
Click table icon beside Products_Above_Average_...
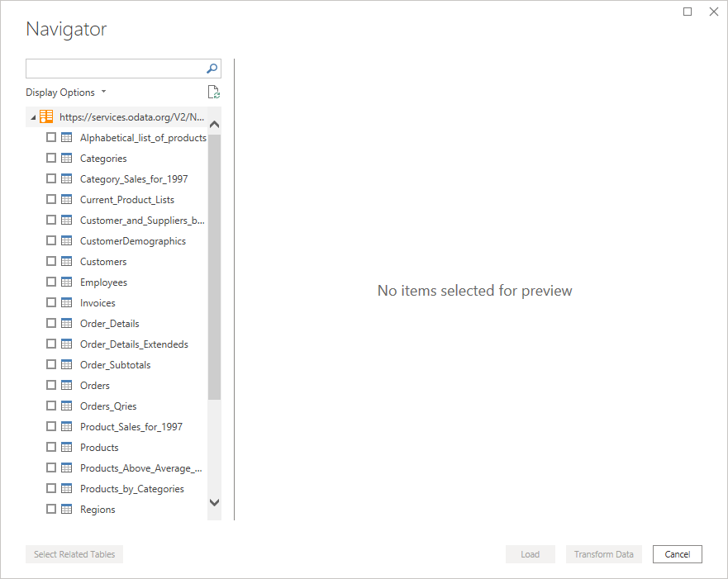[x=67, y=467]
